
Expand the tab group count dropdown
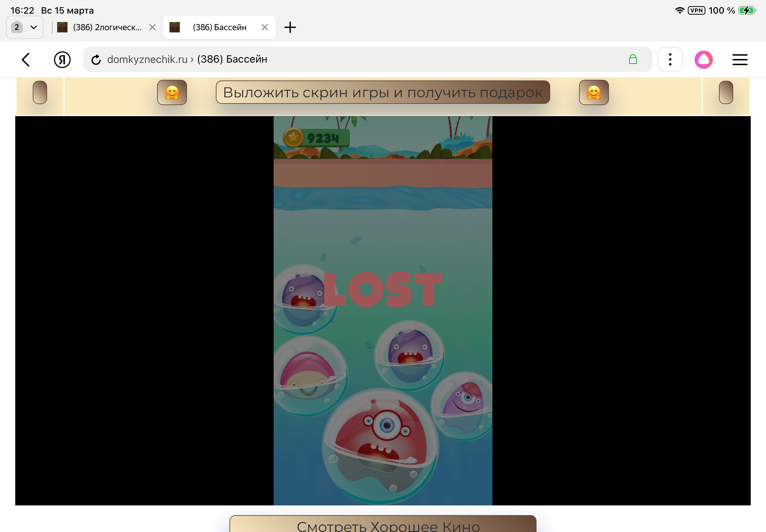point(25,27)
